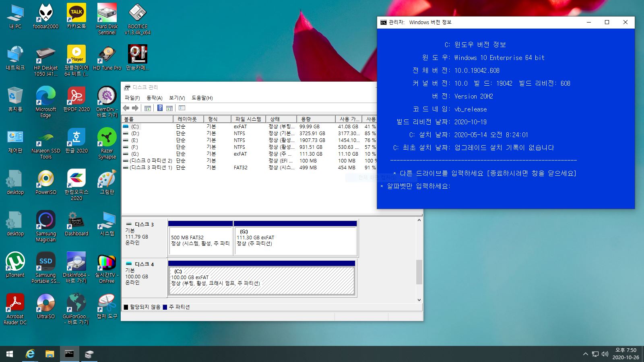
Task: Click the graphic pane scrollbar thumb
Action: coord(419,272)
